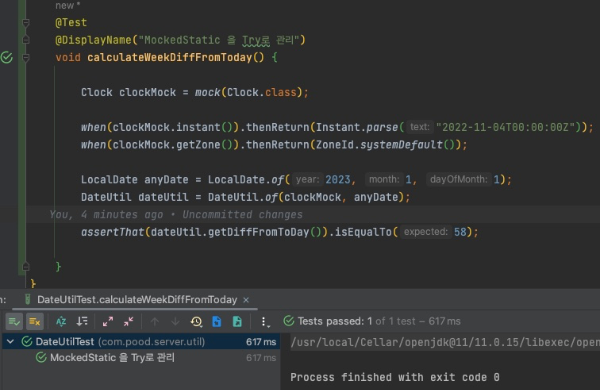Click the pass icon beside MockedStatic 을 Try로 관리
This screenshot has height=390, width=600.
pos(41,357)
